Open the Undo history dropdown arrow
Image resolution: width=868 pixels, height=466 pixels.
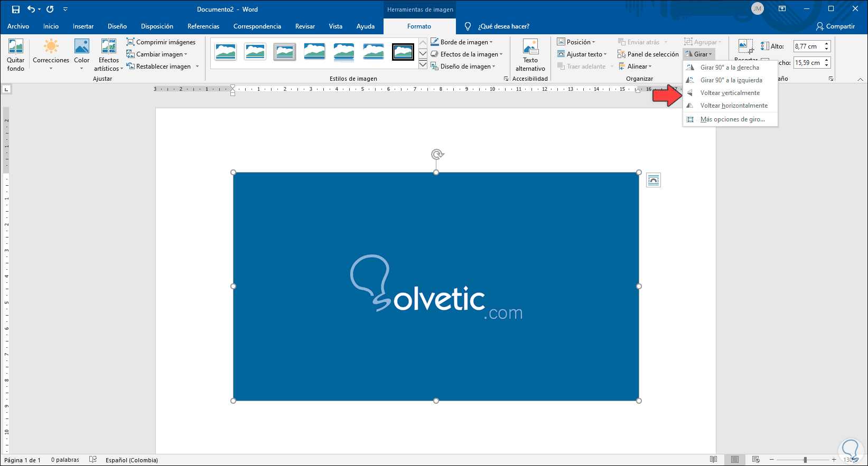point(40,9)
